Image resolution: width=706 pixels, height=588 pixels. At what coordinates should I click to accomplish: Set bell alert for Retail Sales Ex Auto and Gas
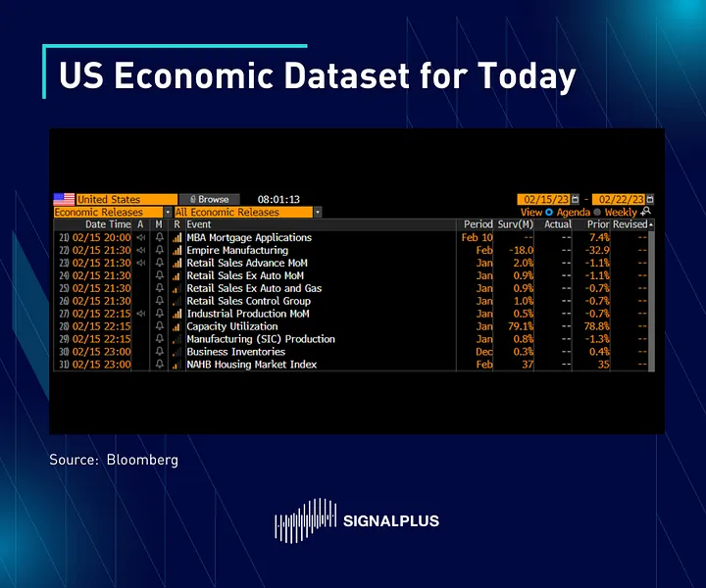[160, 288]
